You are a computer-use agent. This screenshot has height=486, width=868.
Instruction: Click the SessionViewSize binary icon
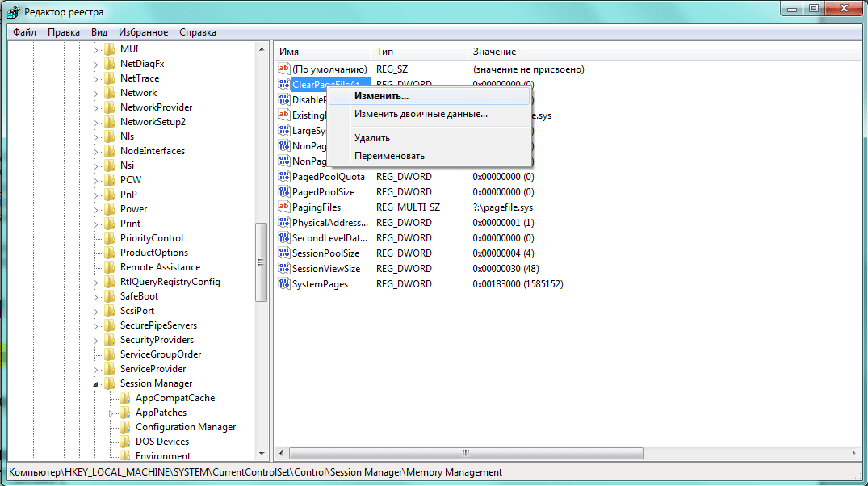(x=283, y=269)
